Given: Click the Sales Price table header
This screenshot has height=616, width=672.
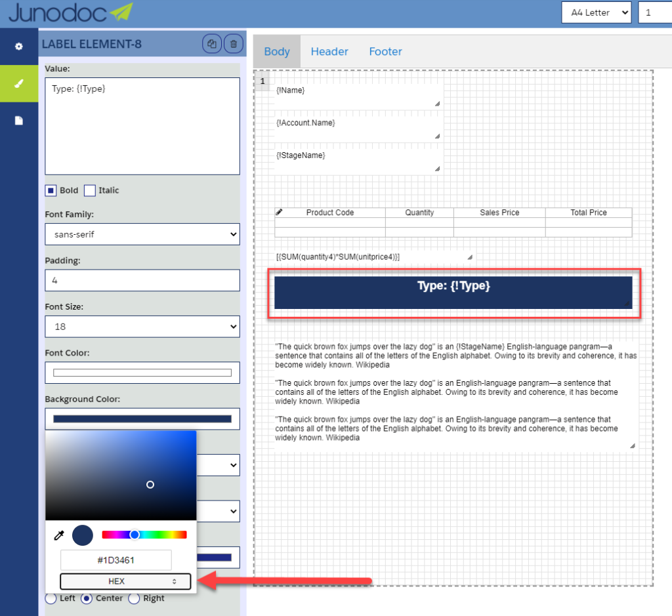Looking at the screenshot, I should 499,213.
